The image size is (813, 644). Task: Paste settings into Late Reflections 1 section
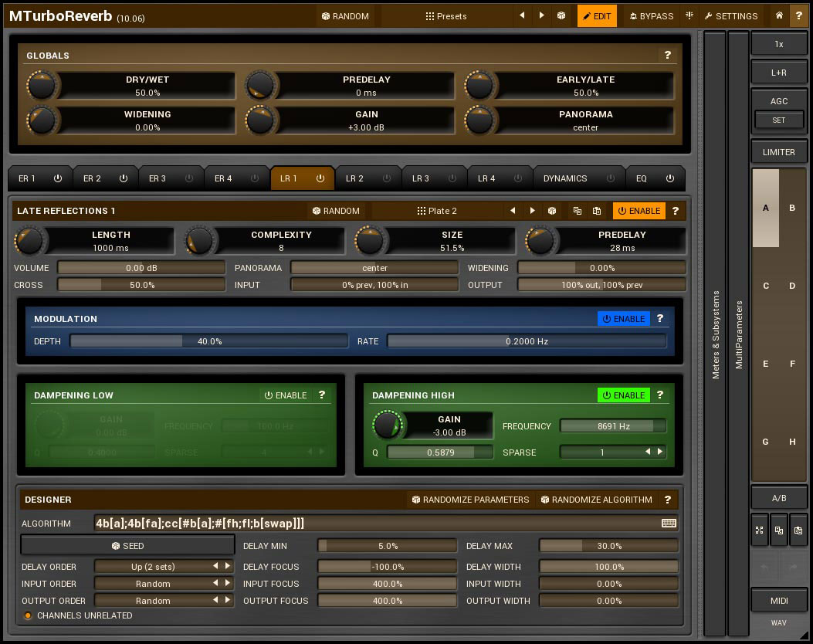[x=597, y=211]
